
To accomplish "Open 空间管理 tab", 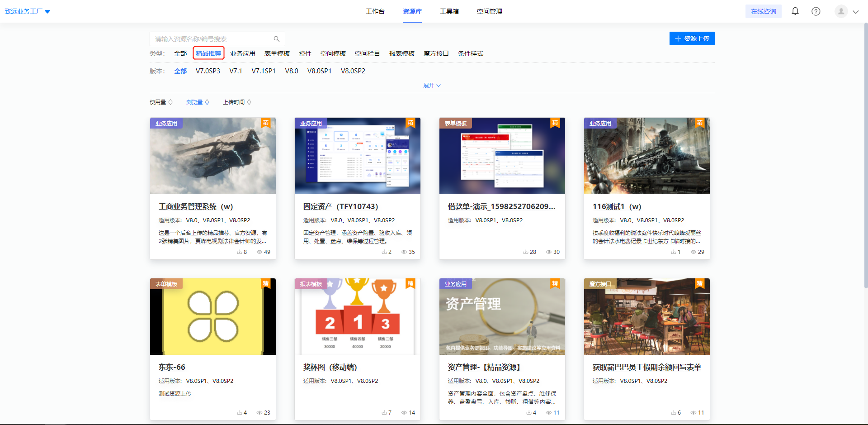I will 490,11.
